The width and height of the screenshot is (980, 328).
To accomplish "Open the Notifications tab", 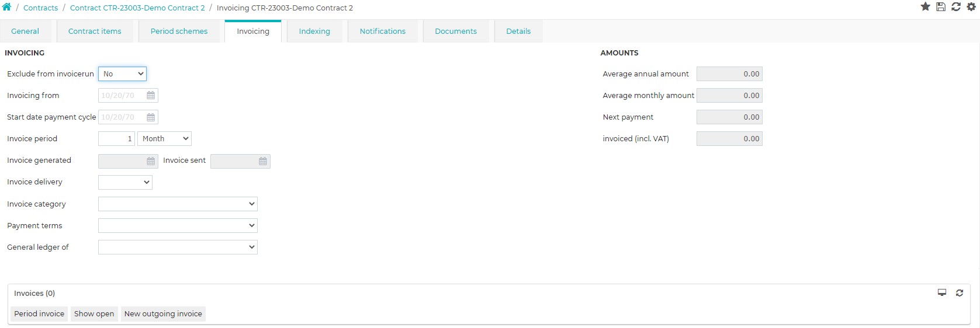I will [x=382, y=32].
